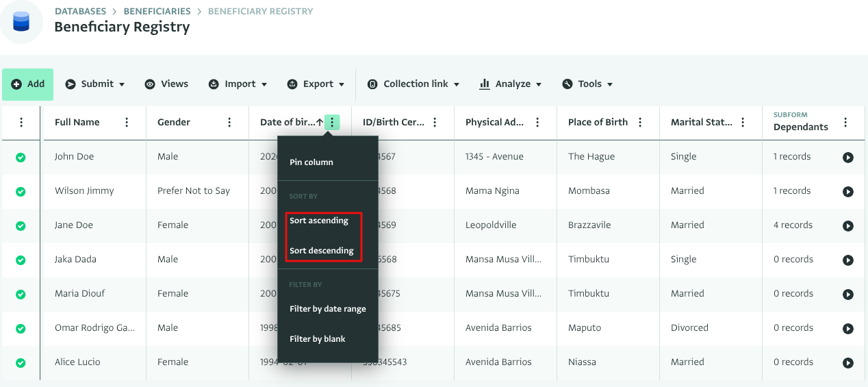Choose Filter by date range option
The height and width of the screenshot is (387, 868).
click(x=327, y=309)
